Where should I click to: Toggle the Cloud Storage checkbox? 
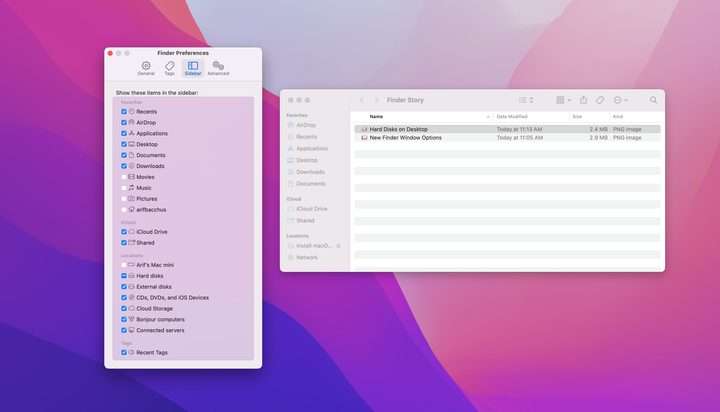(124, 309)
